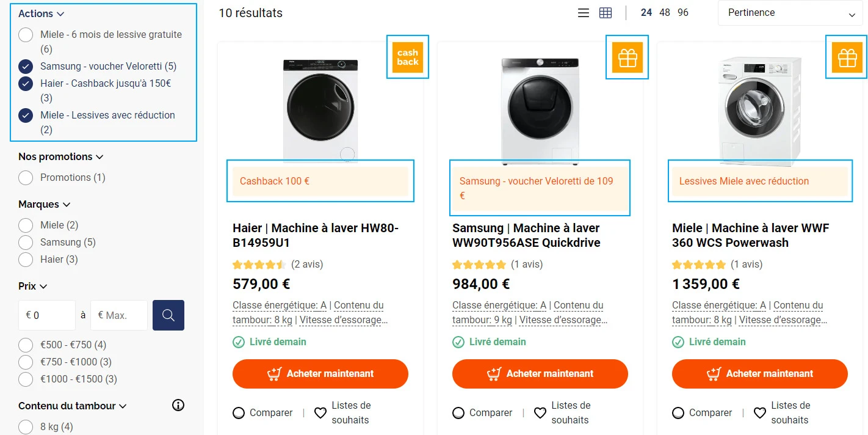This screenshot has height=435, width=868.
Task: Uncheck Samsung voucher Veloretti filter
Action: pos(26,67)
